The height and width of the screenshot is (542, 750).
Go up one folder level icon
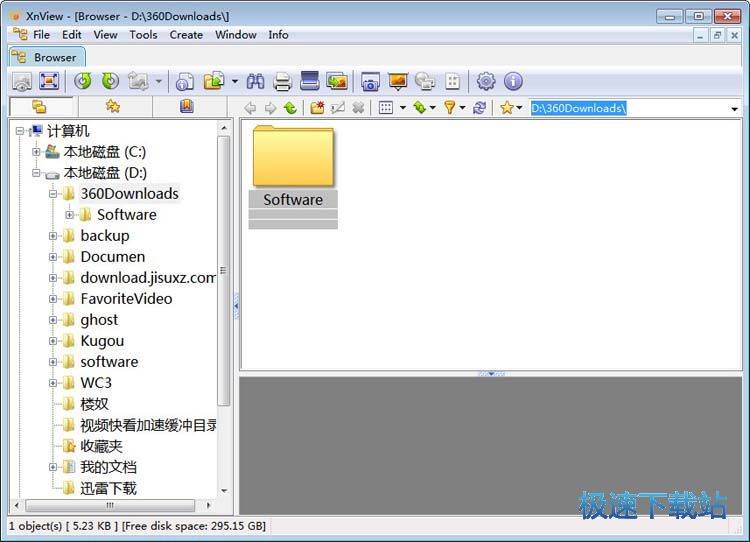(290, 108)
